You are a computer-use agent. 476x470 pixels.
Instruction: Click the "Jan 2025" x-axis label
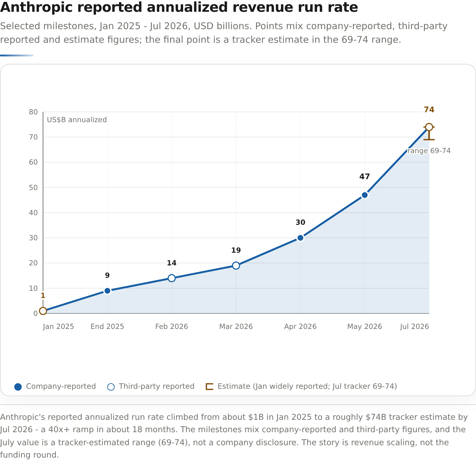[x=59, y=326]
